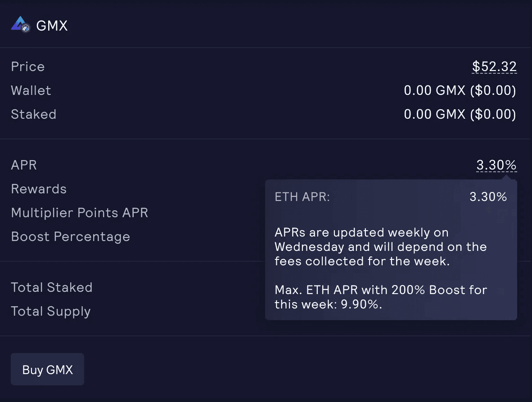Click the GMX token logo icon
Screen dimensions: 532x402
pyautogui.click(x=18, y=23)
